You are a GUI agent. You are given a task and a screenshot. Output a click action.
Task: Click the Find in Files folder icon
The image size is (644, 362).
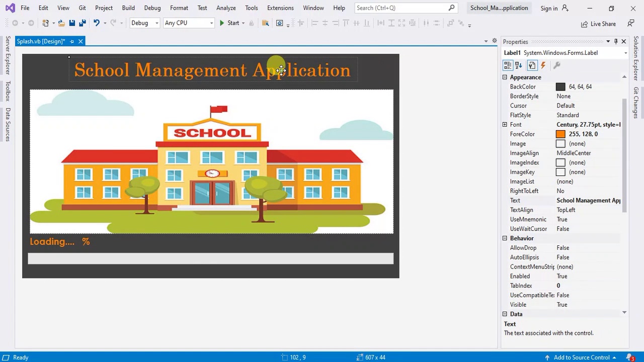265,23
